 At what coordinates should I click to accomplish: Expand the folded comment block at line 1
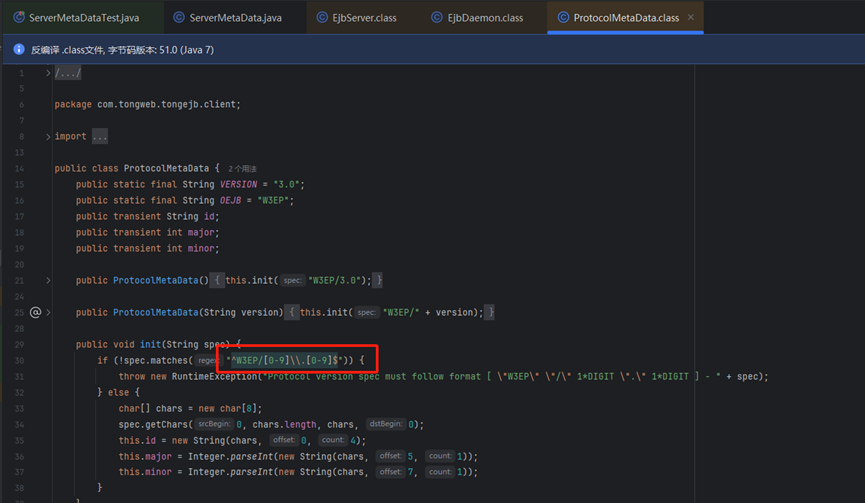coord(48,73)
